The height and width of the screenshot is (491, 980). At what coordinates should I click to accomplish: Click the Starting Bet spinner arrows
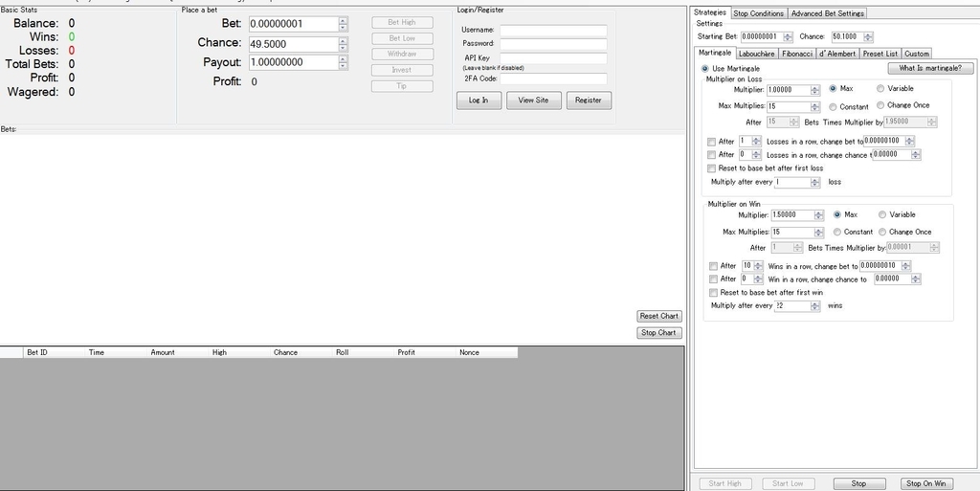point(788,37)
